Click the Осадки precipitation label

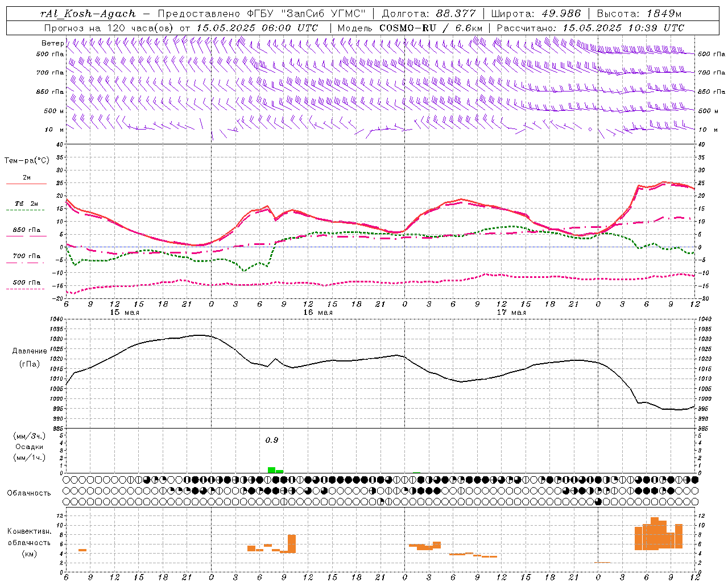tap(30, 447)
